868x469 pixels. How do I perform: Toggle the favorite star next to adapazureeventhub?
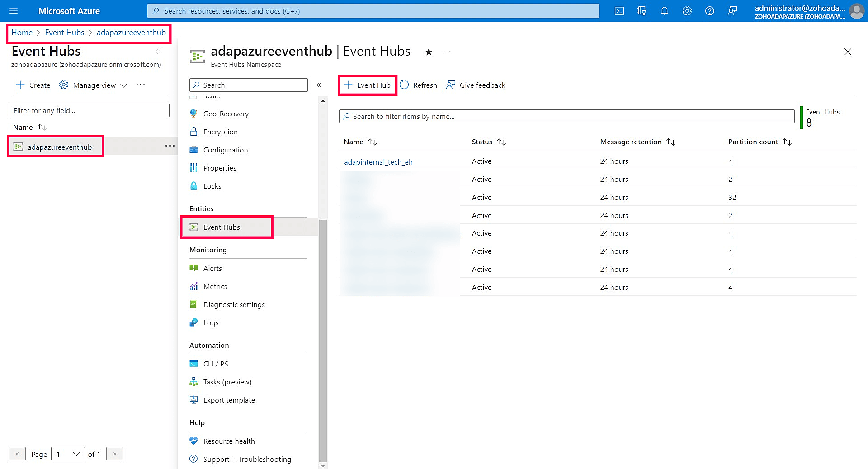tap(428, 52)
